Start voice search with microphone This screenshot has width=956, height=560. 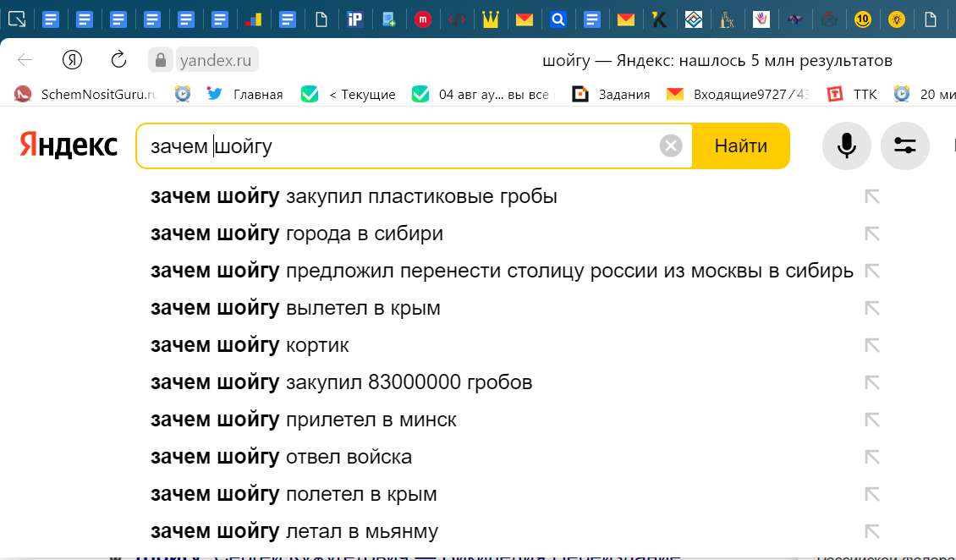(846, 145)
